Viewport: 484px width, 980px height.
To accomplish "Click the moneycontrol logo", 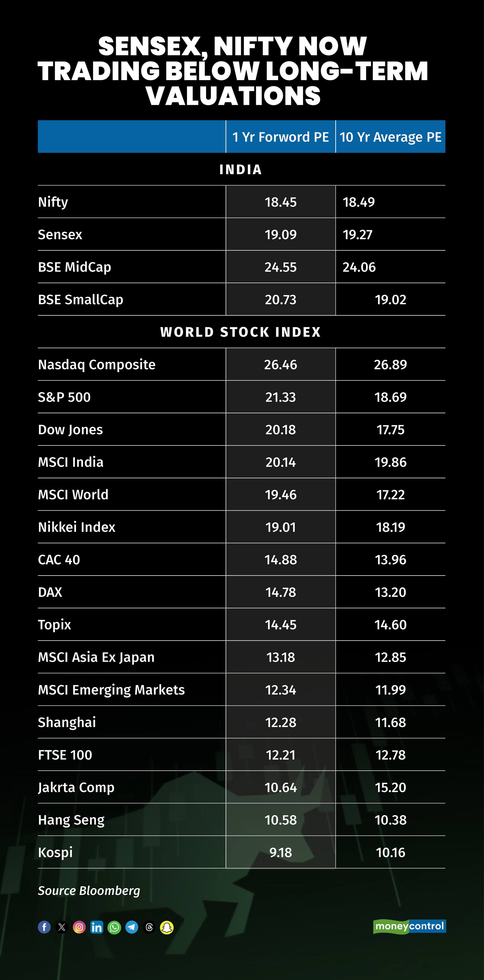I will click(409, 926).
